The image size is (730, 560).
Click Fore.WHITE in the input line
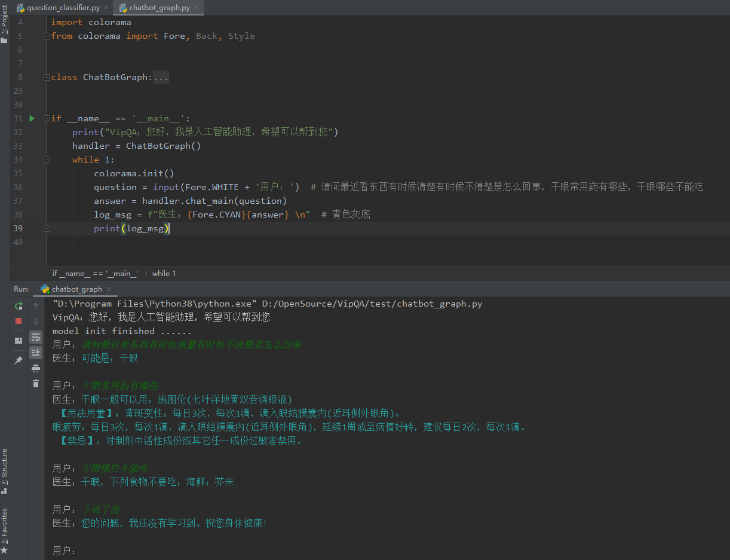pos(212,187)
